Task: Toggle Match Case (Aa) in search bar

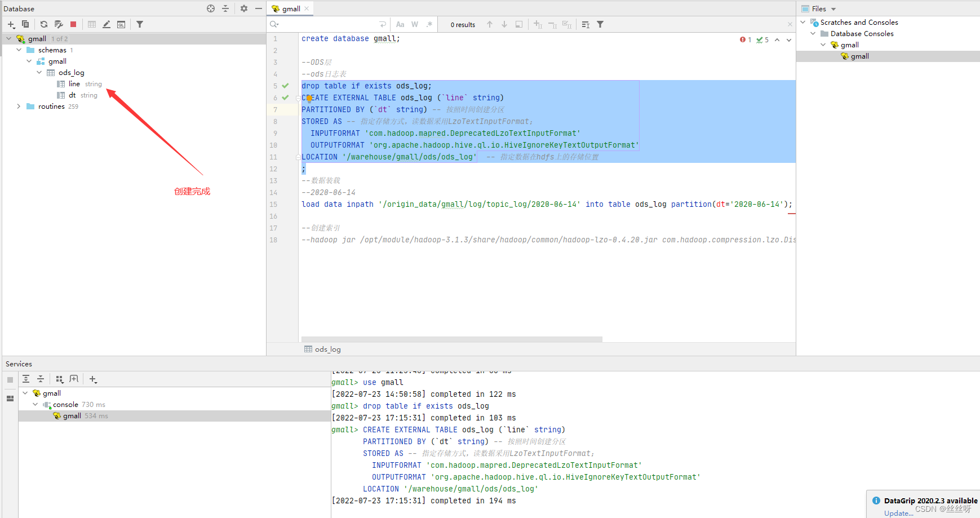Action: coord(400,24)
